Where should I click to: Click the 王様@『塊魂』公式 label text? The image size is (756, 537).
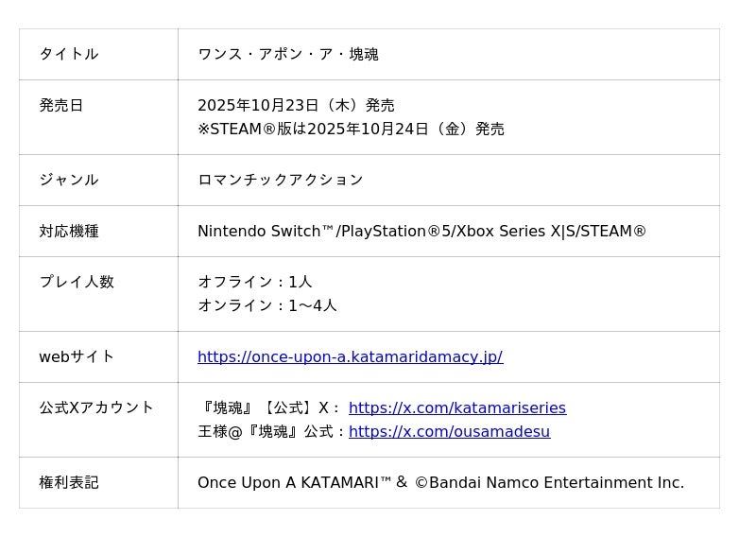coord(271,431)
